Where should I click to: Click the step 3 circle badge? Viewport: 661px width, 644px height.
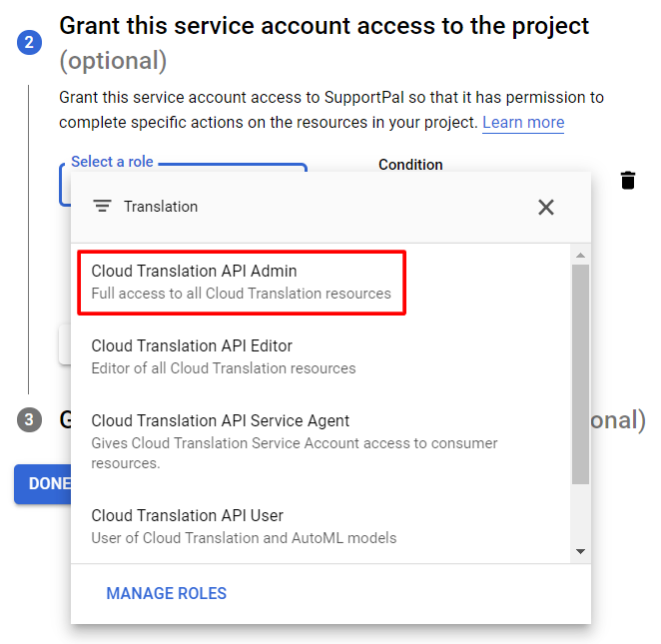coord(30,419)
